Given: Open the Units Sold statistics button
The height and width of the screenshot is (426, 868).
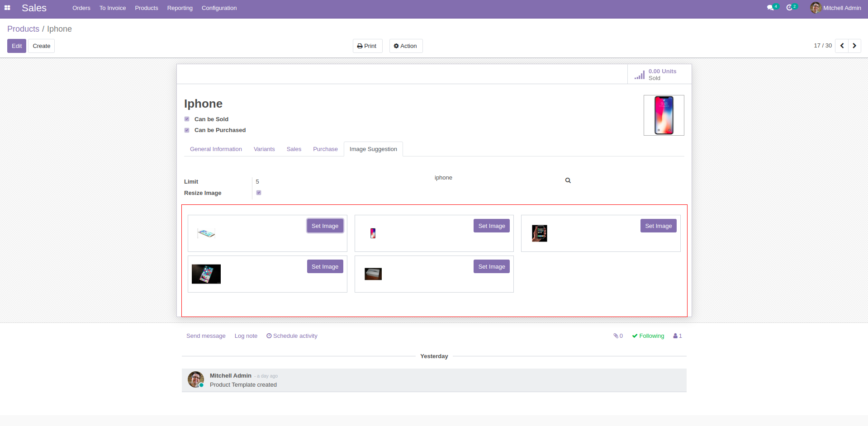Looking at the screenshot, I should 659,74.
